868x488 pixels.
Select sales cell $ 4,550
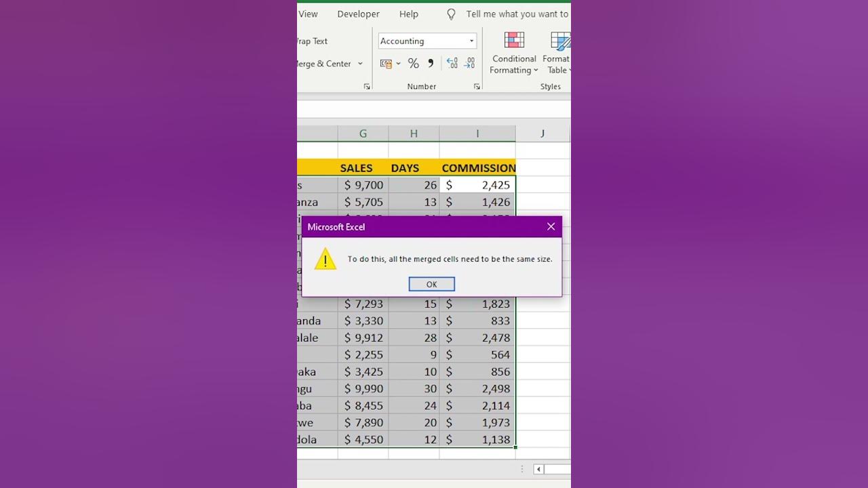coord(363,439)
